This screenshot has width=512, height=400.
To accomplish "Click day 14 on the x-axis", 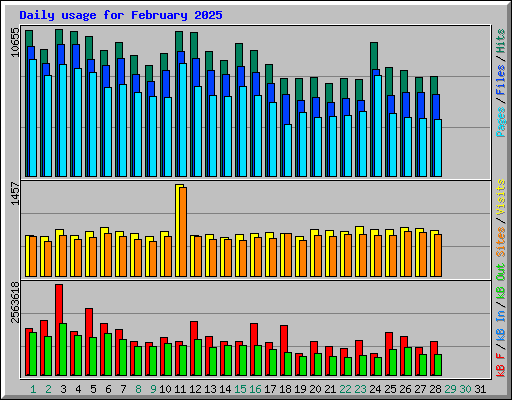I will coord(225,389).
